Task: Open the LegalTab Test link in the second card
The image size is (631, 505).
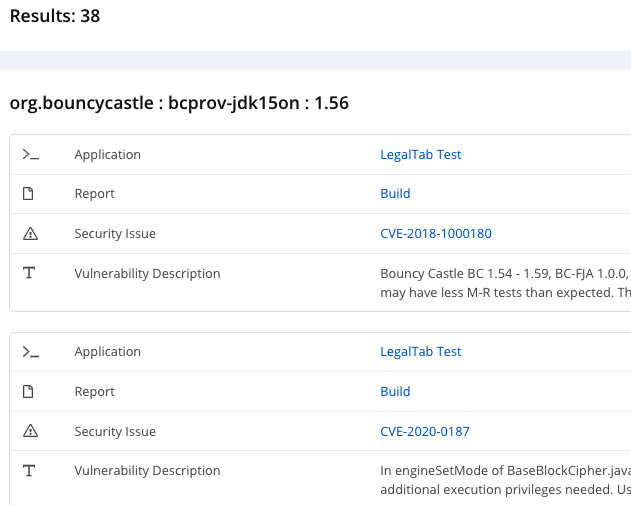Action: (x=420, y=352)
